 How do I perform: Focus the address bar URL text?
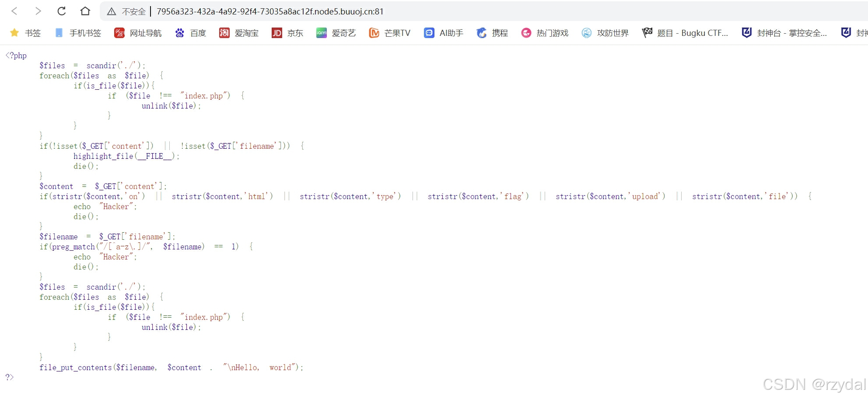[270, 11]
